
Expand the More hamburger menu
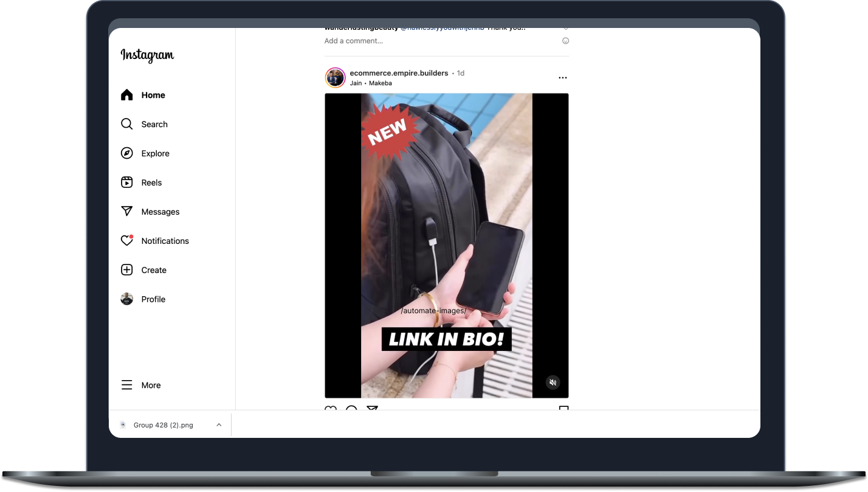[x=126, y=385]
